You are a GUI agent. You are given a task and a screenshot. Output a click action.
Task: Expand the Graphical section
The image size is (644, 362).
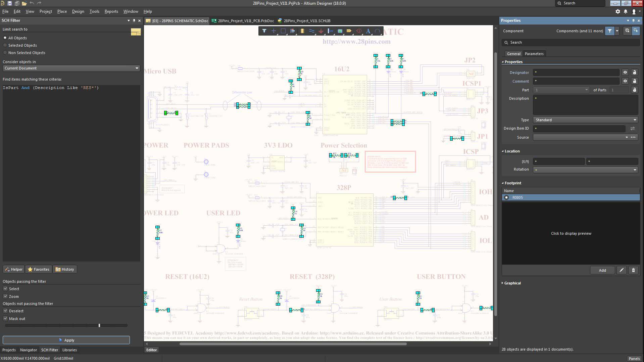(x=512, y=283)
